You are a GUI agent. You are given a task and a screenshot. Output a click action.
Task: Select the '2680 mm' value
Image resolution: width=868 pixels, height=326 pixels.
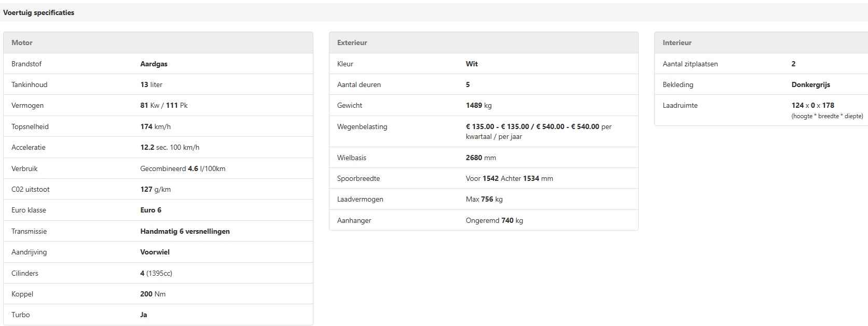pyautogui.click(x=481, y=158)
